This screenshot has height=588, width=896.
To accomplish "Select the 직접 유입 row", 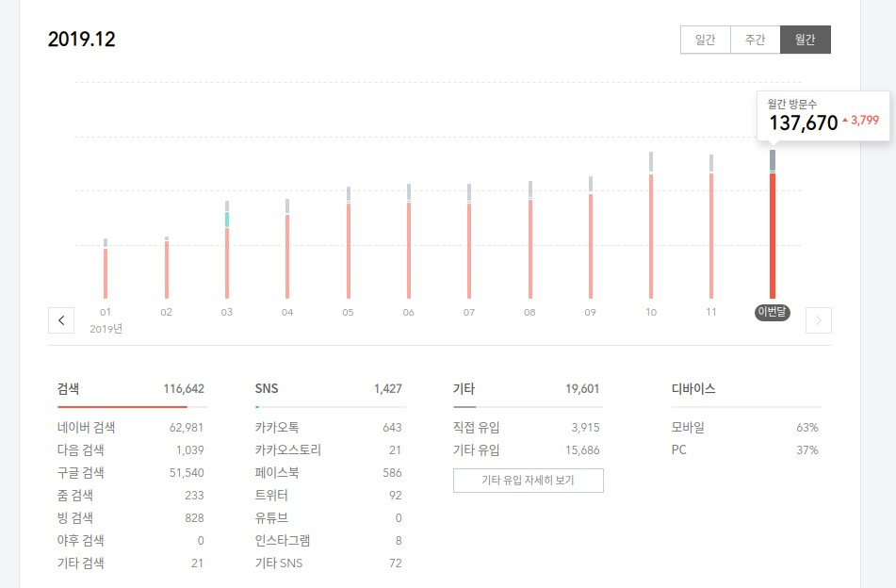I will coord(528,427).
